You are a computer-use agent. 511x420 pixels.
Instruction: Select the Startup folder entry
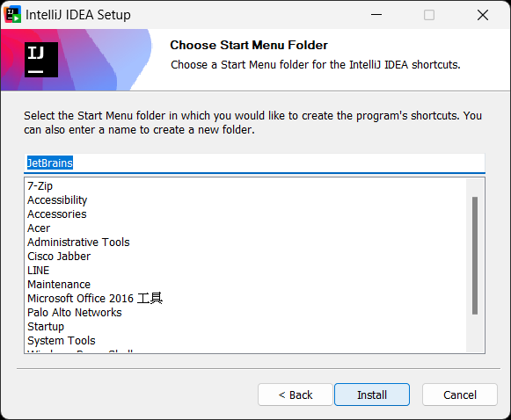46,326
